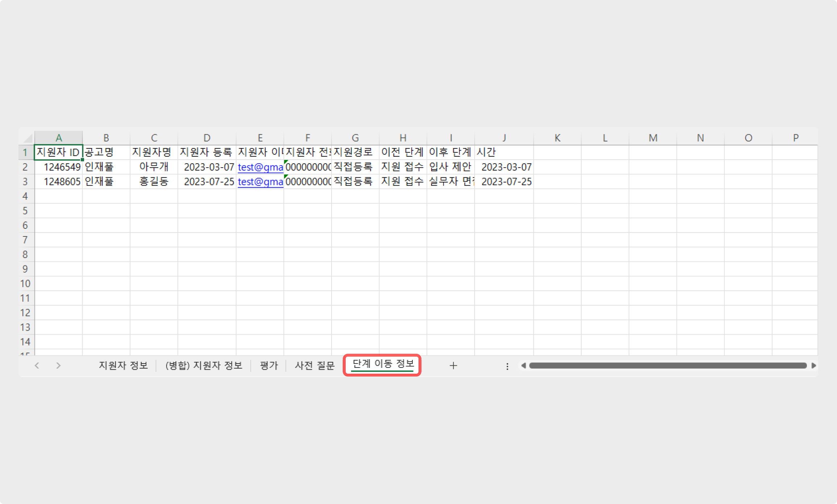Click the scroll left arrow of horizontal scrollbar

pos(523,366)
